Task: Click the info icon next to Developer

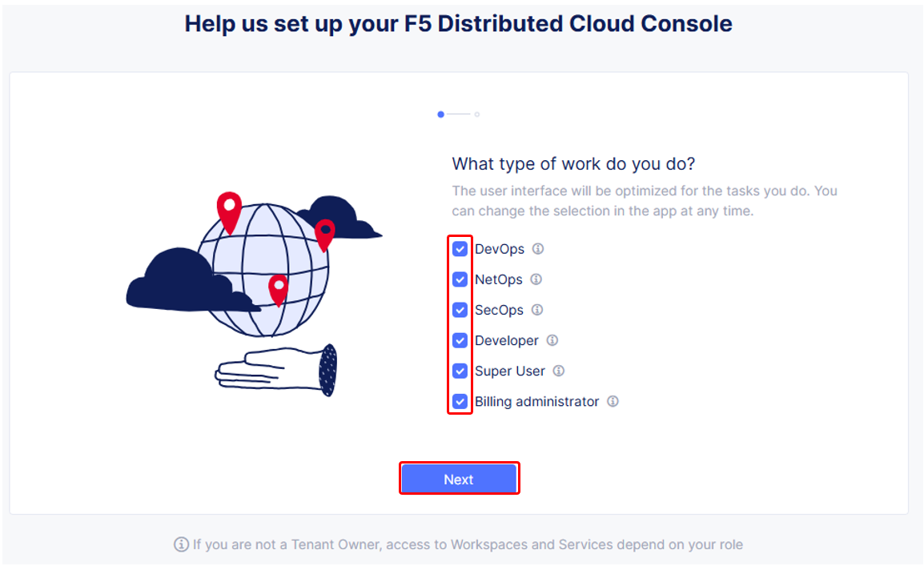Action: click(552, 340)
